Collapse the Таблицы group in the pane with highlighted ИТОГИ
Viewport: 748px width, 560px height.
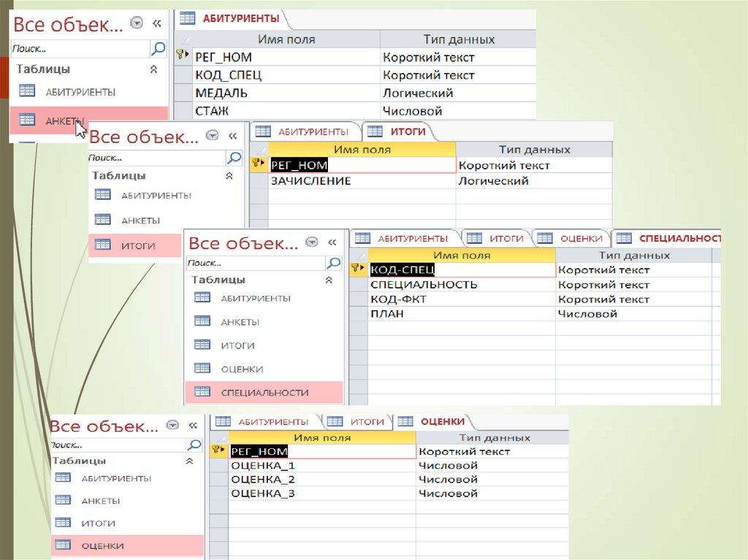coord(229,176)
